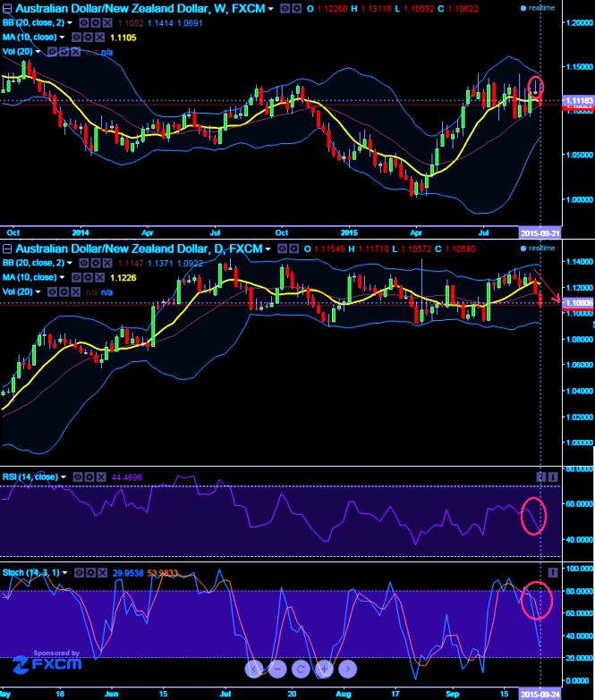595x700 pixels.
Task: Click the round zoom-out minus button
Action: click(277, 669)
